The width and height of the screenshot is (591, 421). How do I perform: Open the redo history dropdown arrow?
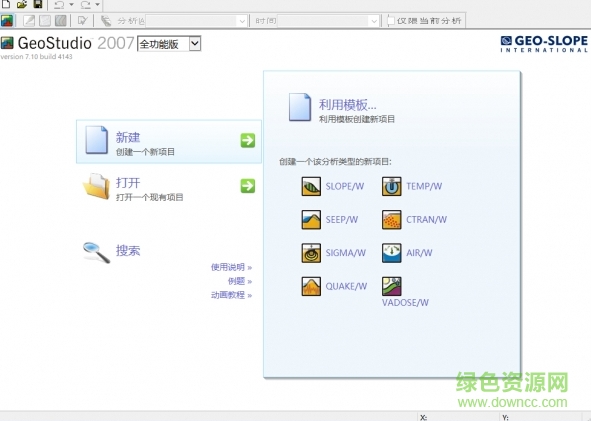point(97,5)
